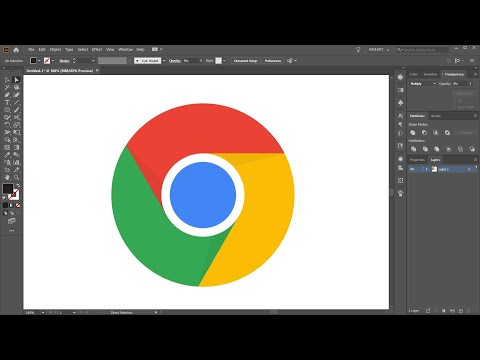Swap fill and stroke arrow icon
This screenshot has width=480, height=360.
point(18,185)
